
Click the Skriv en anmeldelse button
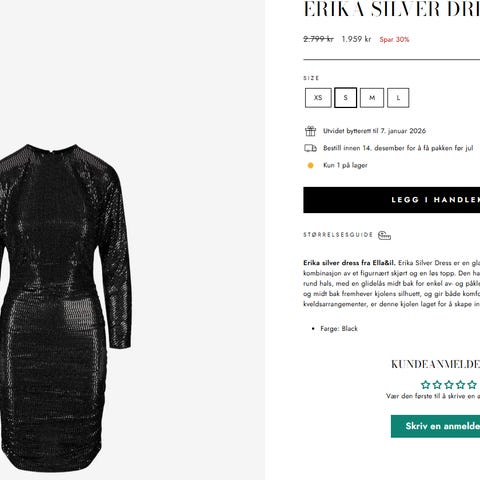pos(435,426)
